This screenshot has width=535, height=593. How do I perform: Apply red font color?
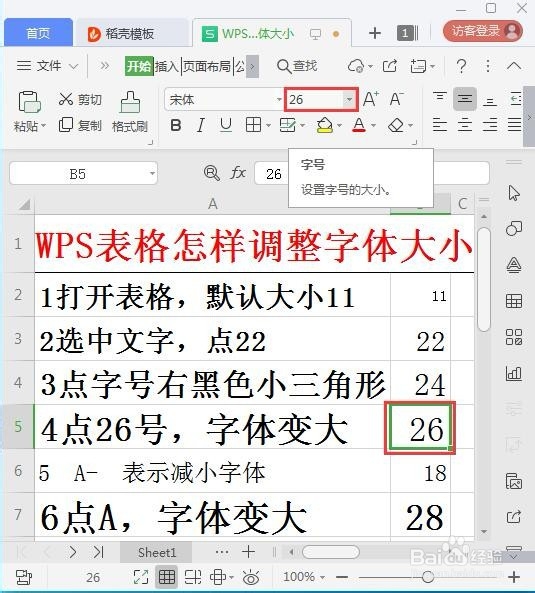coord(359,125)
